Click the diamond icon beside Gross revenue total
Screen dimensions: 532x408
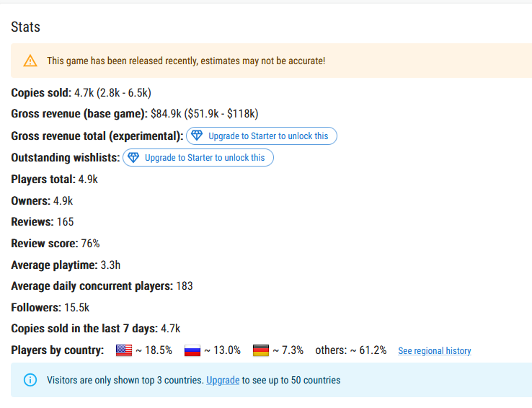click(x=197, y=136)
